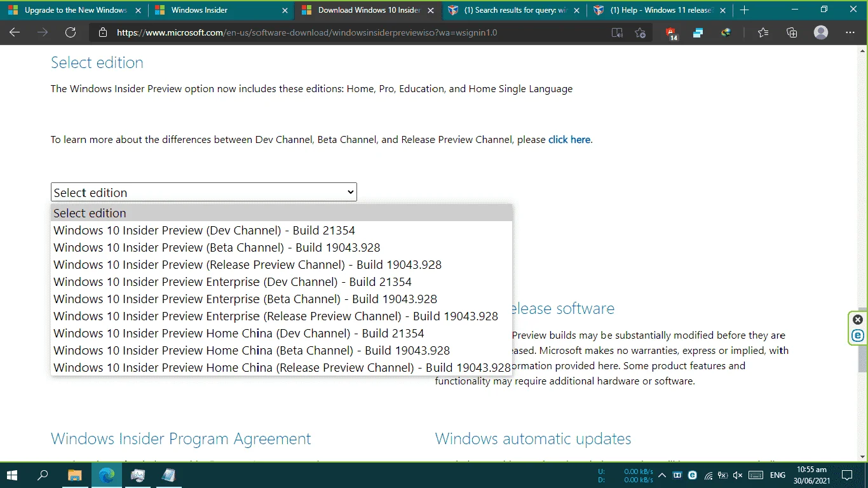Change ENG input language
Screen dimensions: 868x488
(778, 475)
